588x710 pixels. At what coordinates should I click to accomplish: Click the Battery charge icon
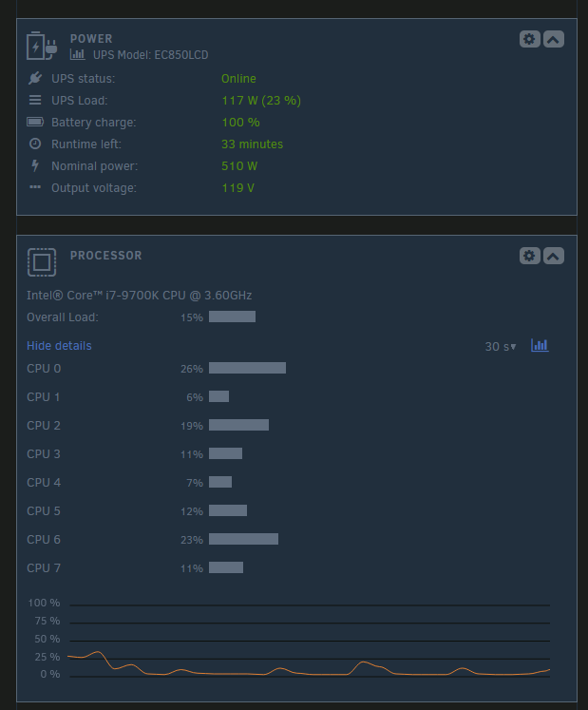click(35, 122)
